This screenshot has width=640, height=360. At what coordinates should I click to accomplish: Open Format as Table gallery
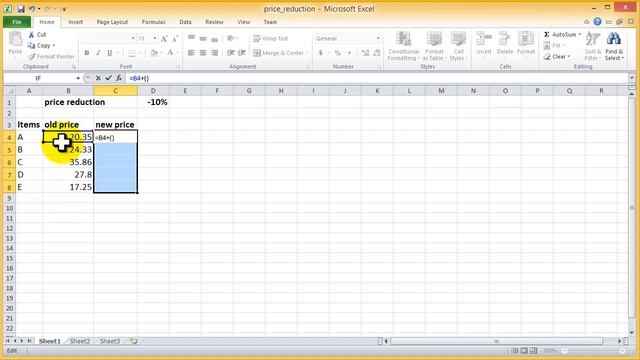(434, 46)
